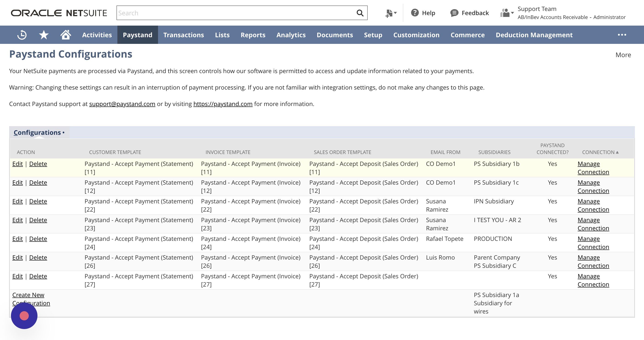
Task: Click the Paystand Connected? column header
Action: pyautogui.click(x=552, y=149)
